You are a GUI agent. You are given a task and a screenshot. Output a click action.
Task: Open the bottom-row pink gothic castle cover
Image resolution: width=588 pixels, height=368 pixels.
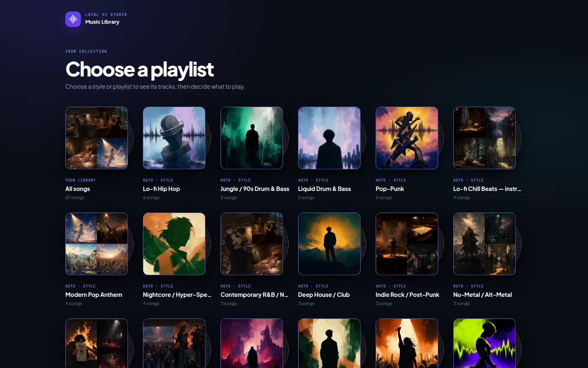252,343
